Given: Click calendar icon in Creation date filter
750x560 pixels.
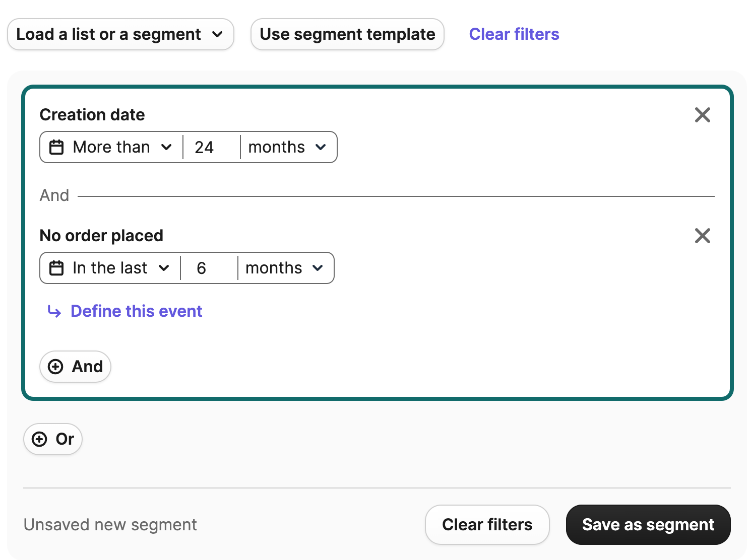Looking at the screenshot, I should tap(56, 147).
